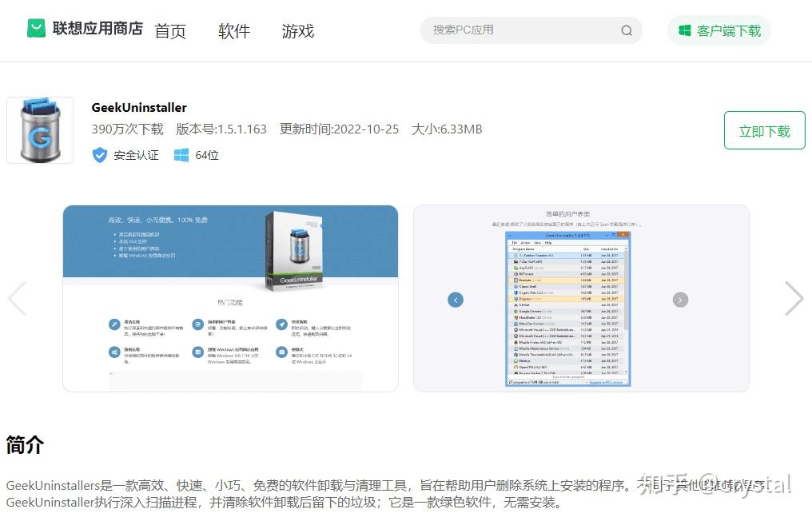Click the search magnifier icon

click(x=627, y=30)
